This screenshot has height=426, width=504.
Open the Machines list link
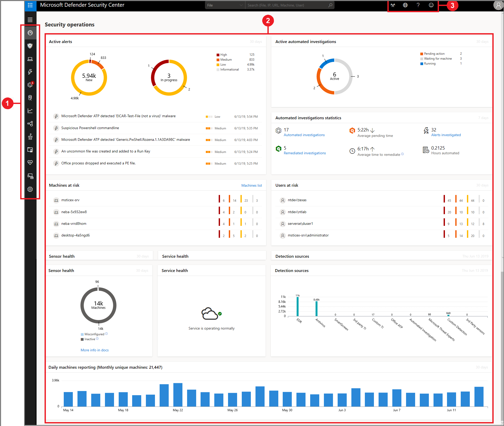coord(251,185)
